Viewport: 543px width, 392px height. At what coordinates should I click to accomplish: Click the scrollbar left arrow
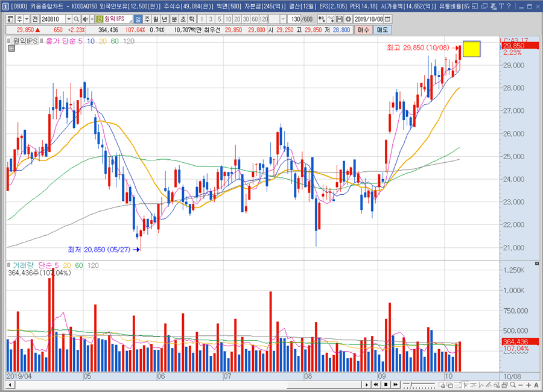click(10, 385)
